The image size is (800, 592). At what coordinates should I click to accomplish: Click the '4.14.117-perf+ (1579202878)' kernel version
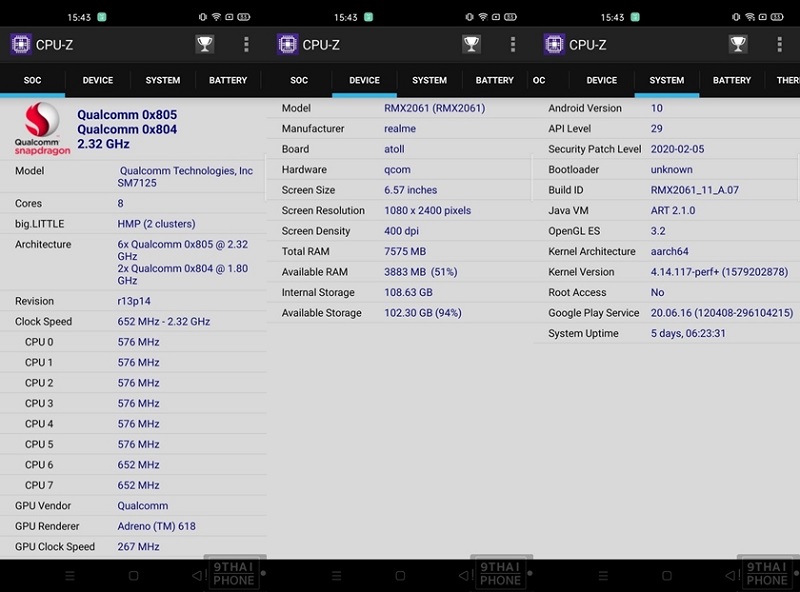(x=719, y=272)
